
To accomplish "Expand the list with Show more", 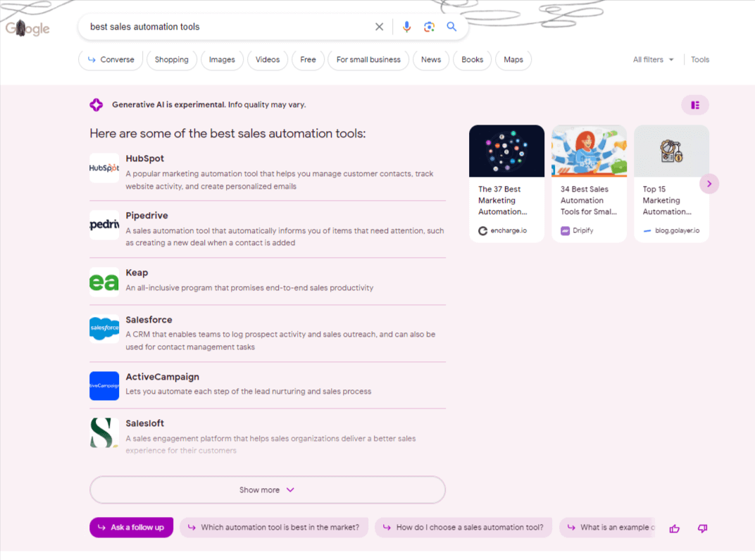I will pos(267,490).
